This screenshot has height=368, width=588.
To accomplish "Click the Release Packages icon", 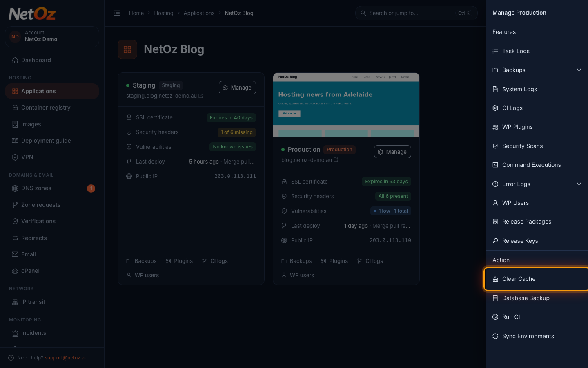I will [x=495, y=222].
